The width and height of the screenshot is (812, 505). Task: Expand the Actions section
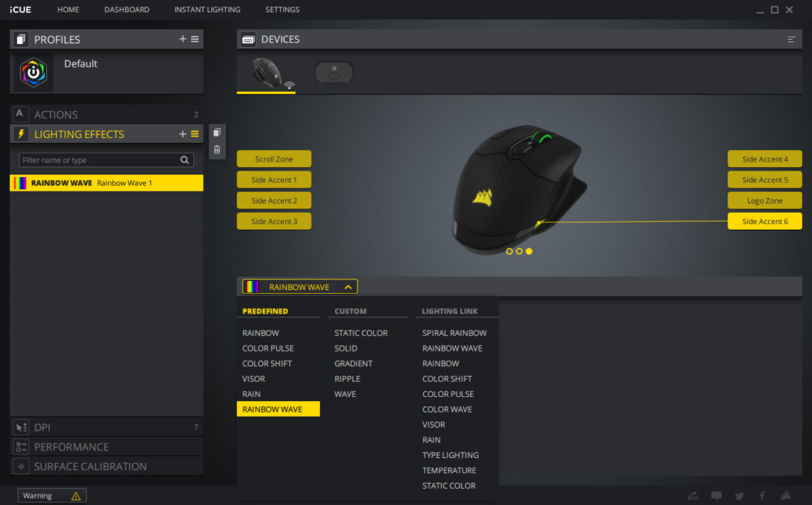(106, 114)
